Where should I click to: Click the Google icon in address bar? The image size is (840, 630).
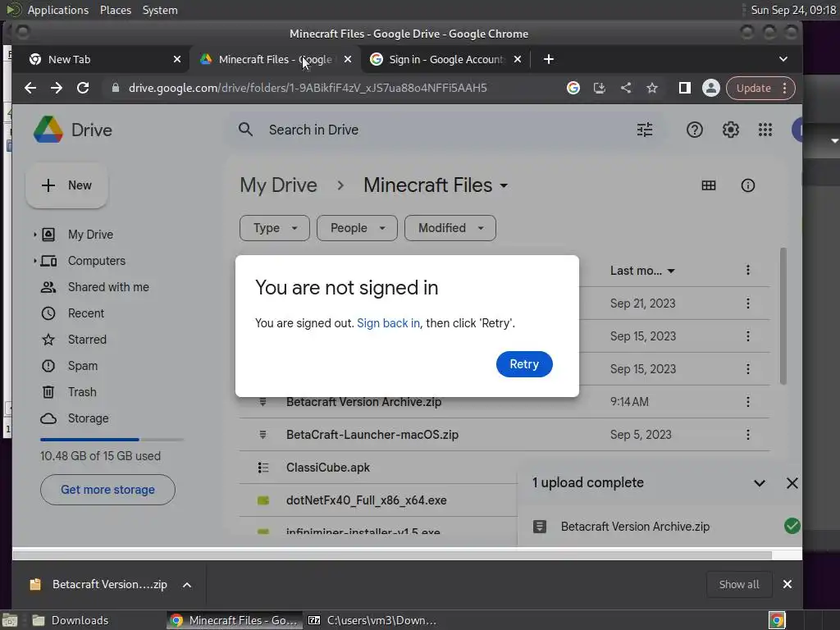(573, 88)
